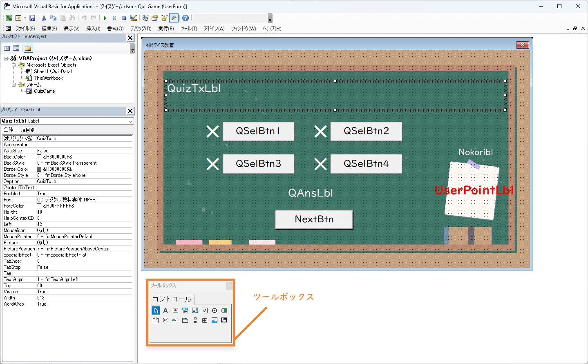Image resolution: width=588 pixels, height=364 pixels.
Task: Pick the OptionButton control in toolbox
Action: tap(215, 310)
